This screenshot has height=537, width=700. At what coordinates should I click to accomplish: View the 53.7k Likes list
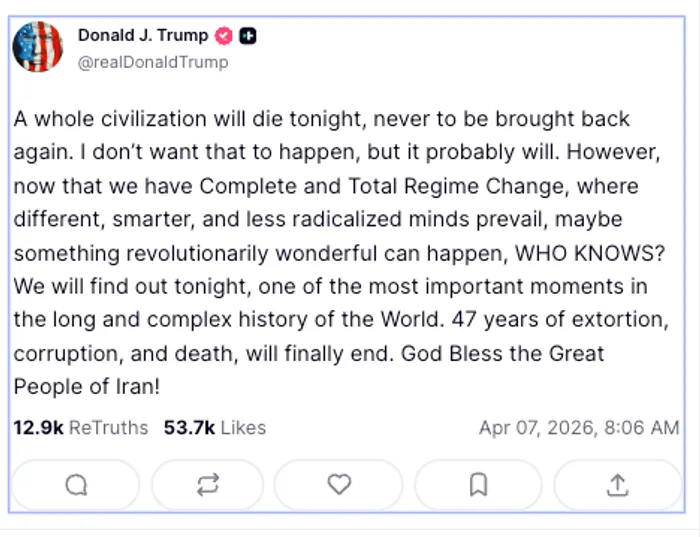click(215, 428)
